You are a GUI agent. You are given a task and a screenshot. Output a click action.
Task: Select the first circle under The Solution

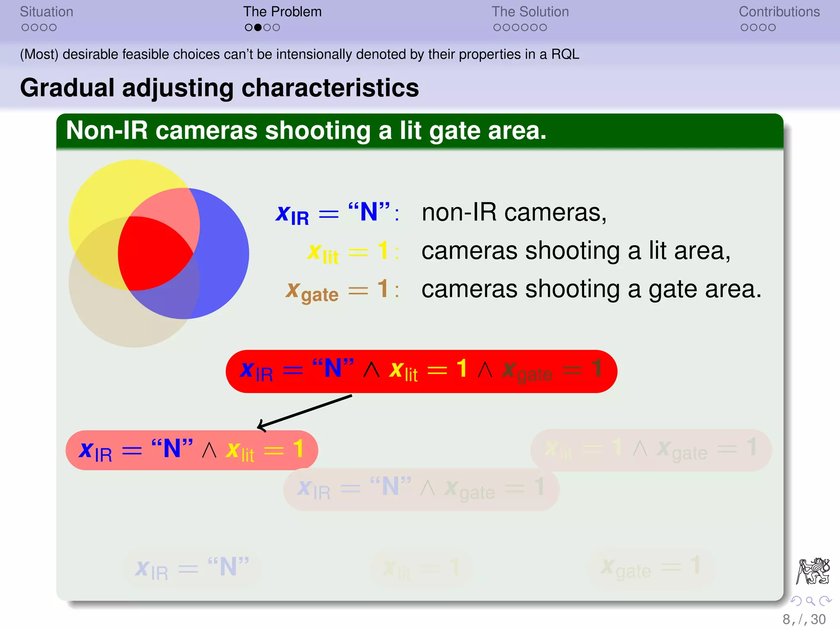click(497, 27)
